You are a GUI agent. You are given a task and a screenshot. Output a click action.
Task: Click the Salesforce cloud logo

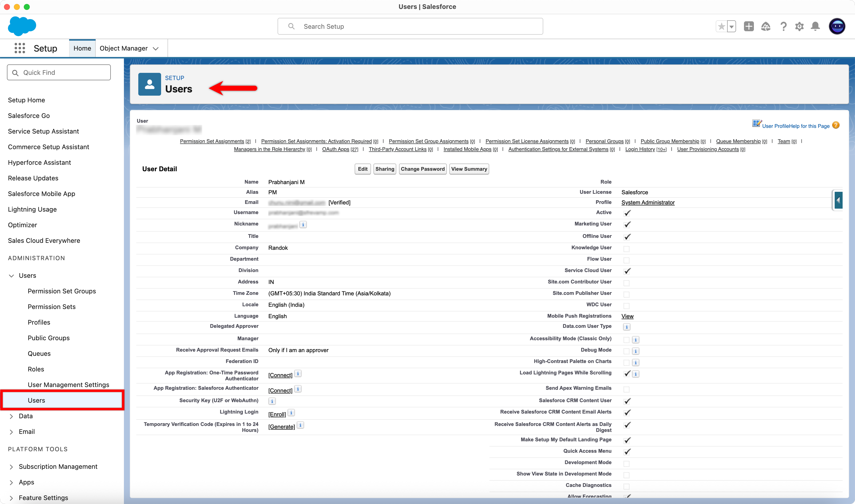(22, 26)
